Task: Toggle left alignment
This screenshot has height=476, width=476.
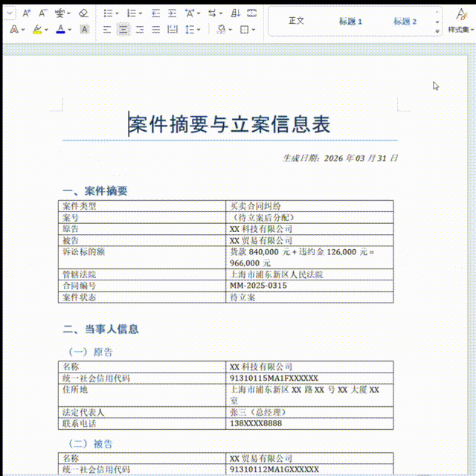Action: pos(106,30)
